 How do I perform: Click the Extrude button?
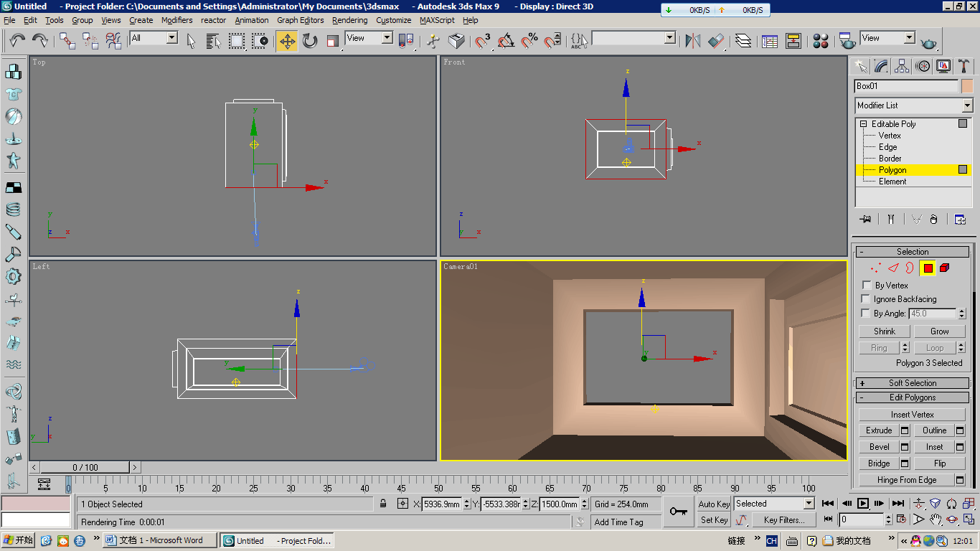click(879, 430)
